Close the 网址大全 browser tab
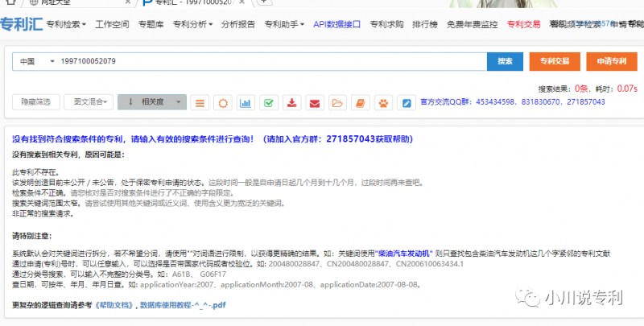Image resolution: width=644 pixels, height=326 pixels. [128, 2]
